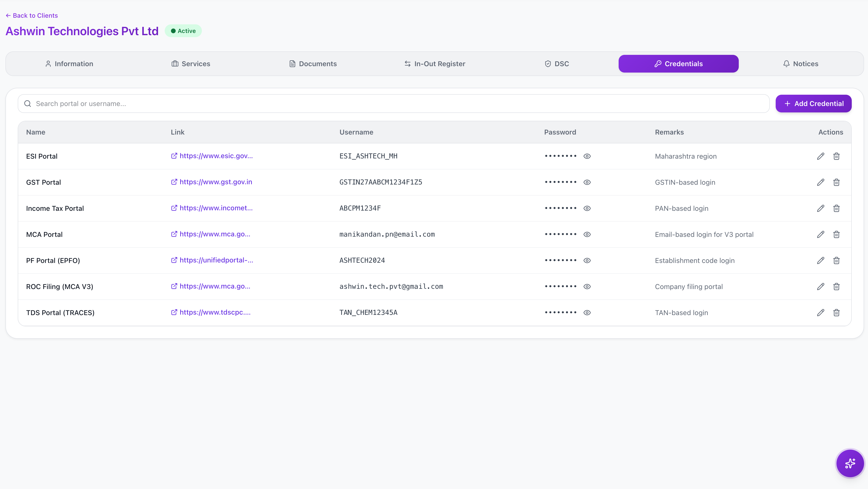
Task: Open the tdscpc TRACES link
Action: [x=211, y=312]
